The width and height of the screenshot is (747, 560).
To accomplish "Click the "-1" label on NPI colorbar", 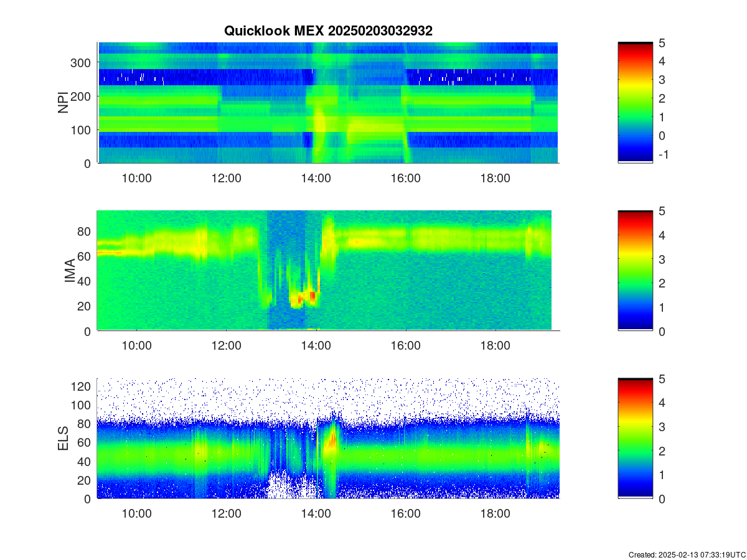I will [663, 154].
